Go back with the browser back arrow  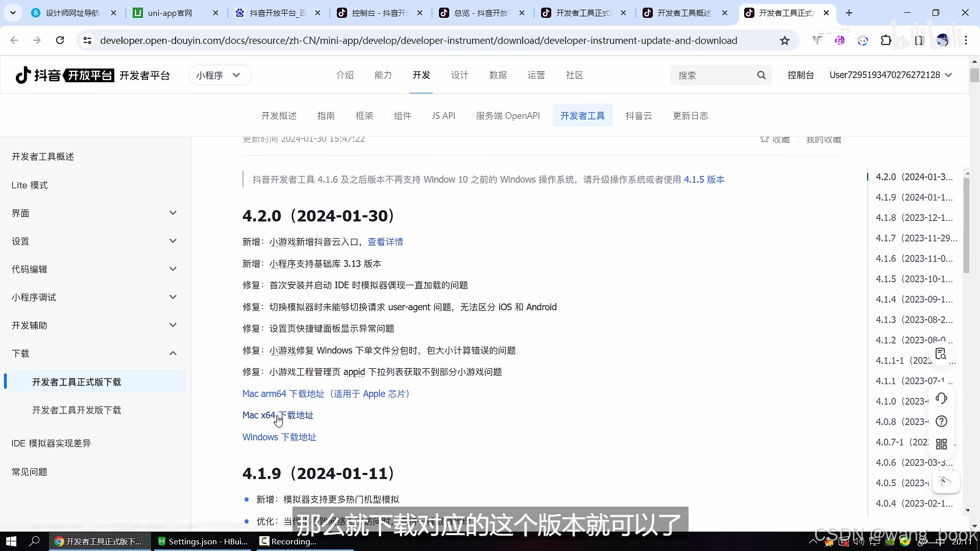(14, 40)
